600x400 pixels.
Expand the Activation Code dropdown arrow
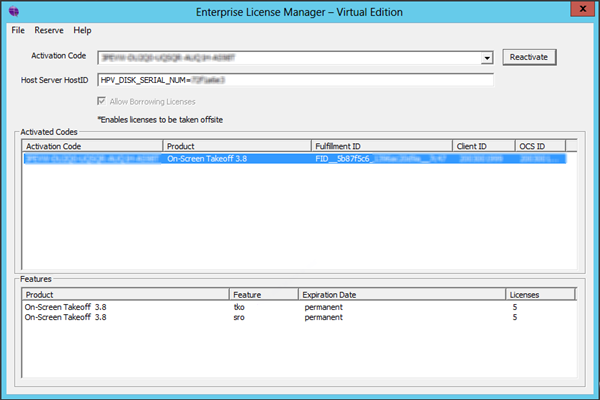pyautogui.click(x=487, y=58)
